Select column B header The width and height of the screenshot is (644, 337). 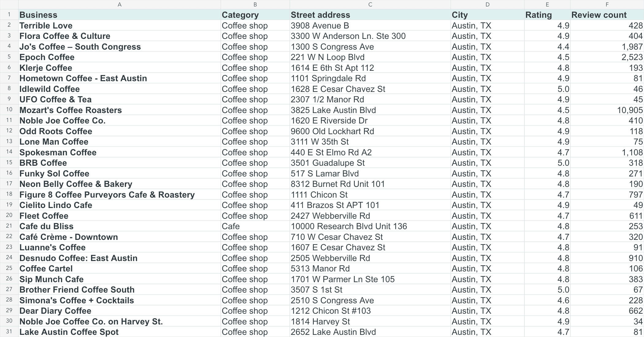point(255,5)
